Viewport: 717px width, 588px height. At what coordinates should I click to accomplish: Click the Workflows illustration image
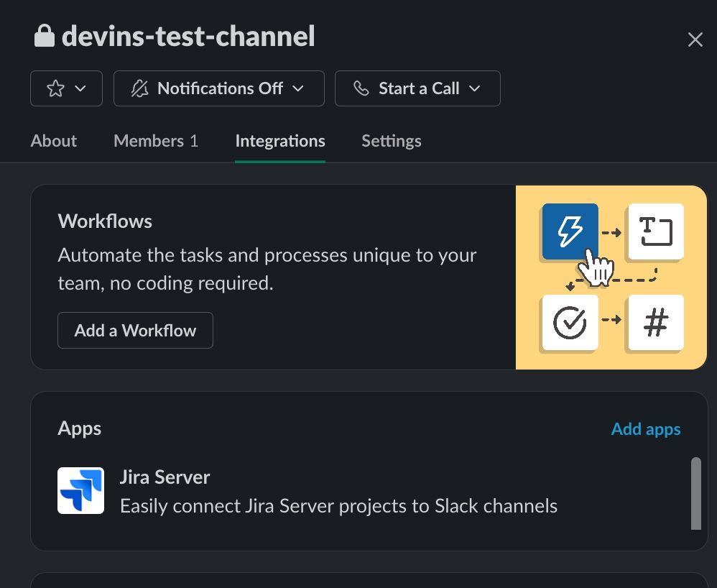[x=611, y=277]
